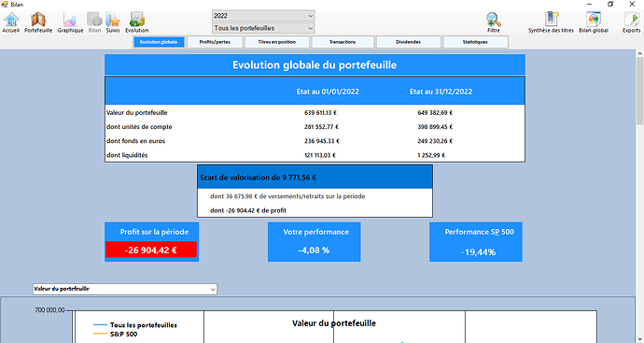Open the Exports icon
The width and height of the screenshot is (644, 343).
click(x=631, y=22)
